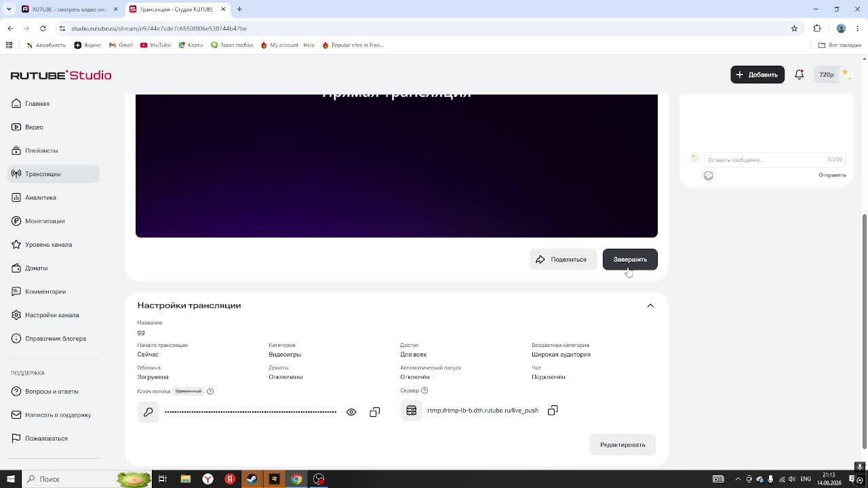Click the Поделиться button
The image size is (868, 488).
click(x=562, y=260)
